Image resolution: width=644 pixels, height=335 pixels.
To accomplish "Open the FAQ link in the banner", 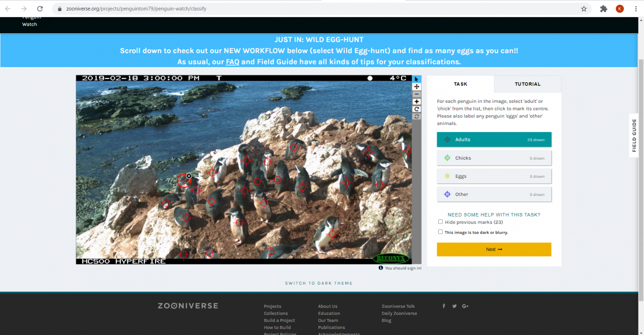I will pyautogui.click(x=232, y=62).
